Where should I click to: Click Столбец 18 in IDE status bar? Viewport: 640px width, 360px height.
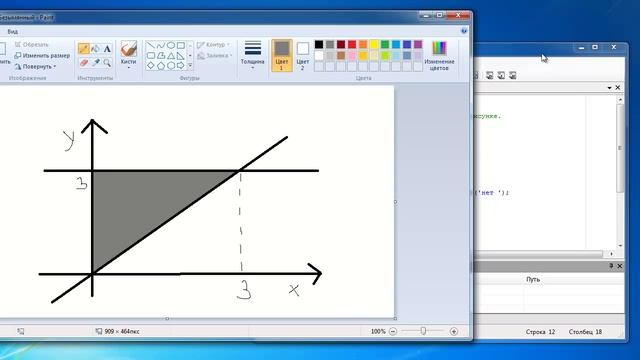pos(585,332)
